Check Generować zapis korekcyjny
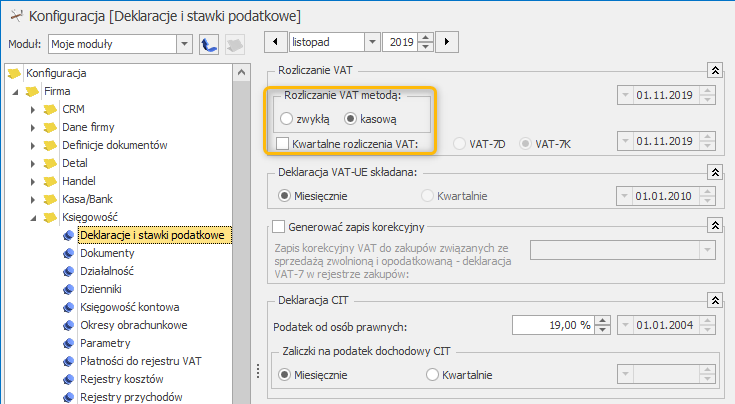Screen dimensions: 735x404 [x=278, y=227]
